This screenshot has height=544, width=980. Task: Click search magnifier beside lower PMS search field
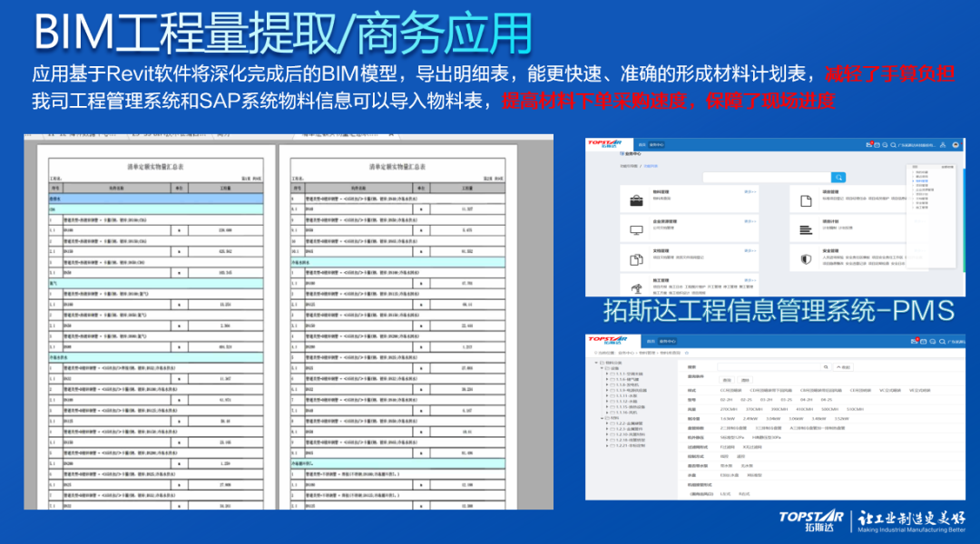826,367
